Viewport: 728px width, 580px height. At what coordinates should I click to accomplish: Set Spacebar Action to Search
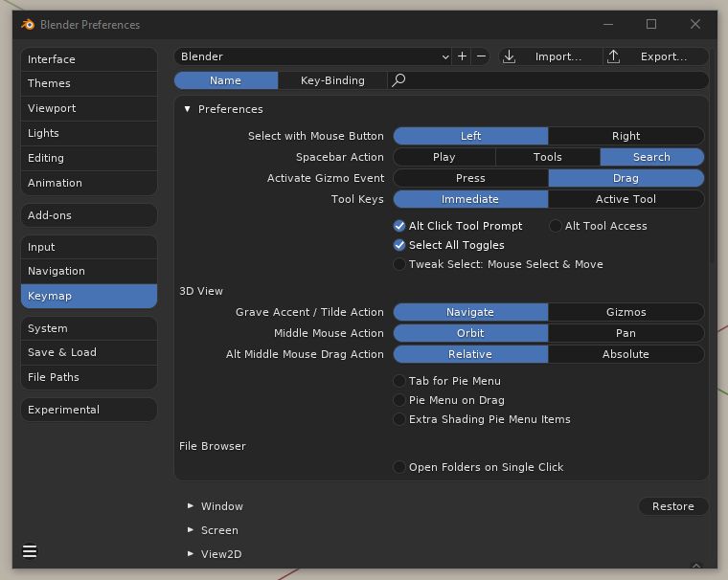click(652, 157)
